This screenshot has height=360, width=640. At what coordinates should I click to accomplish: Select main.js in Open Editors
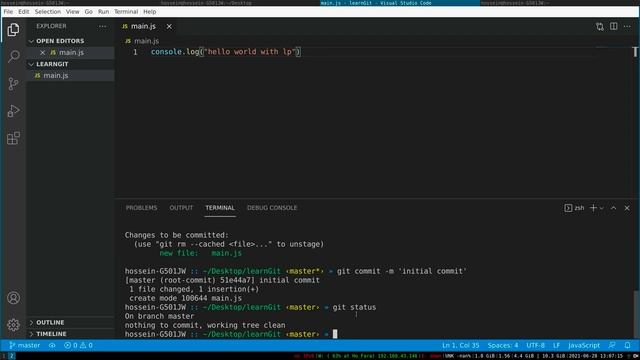pyautogui.click(x=71, y=53)
